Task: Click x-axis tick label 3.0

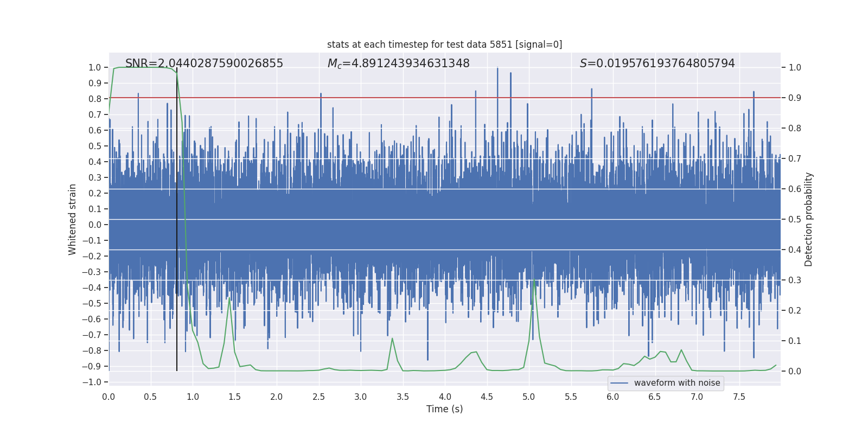Action: click(361, 397)
